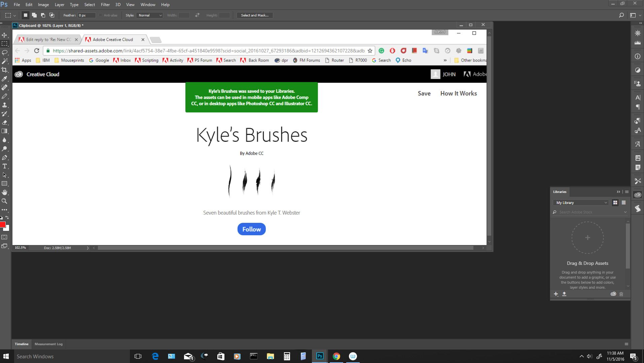Select the Hand tool

[x=4, y=192]
